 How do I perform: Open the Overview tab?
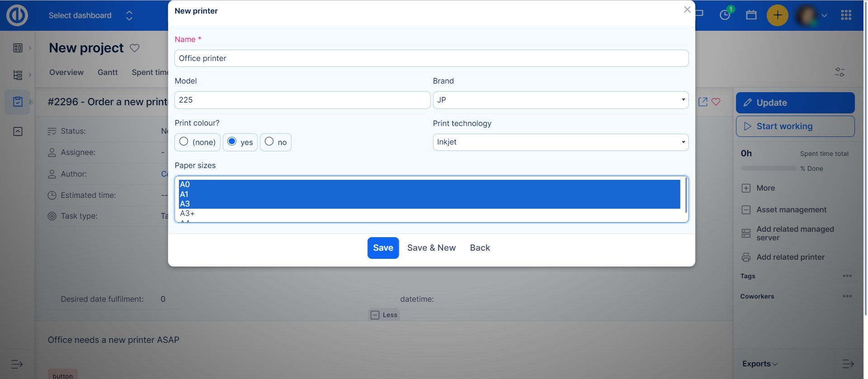tap(66, 72)
